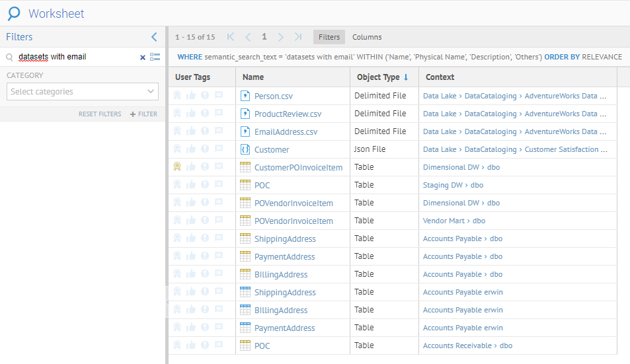The height and width of the screenshot is (364, 630).
Task: Open the ProductReview.csv link
Action: point(288,114)
